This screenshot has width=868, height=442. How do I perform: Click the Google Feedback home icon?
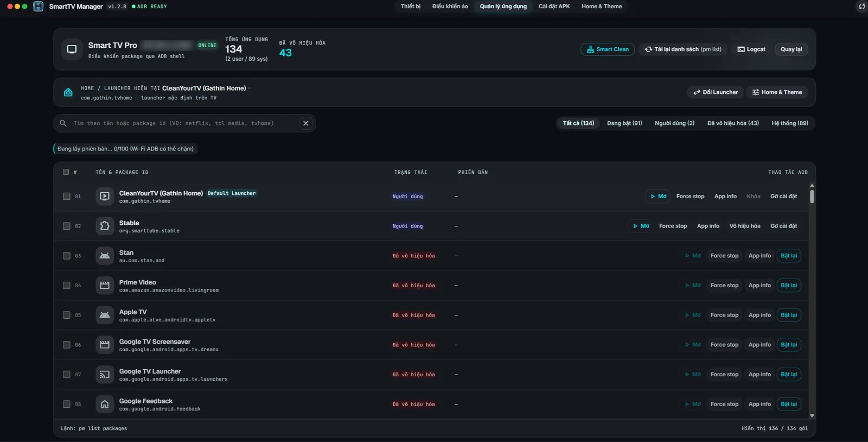click(x=105, y=404)
